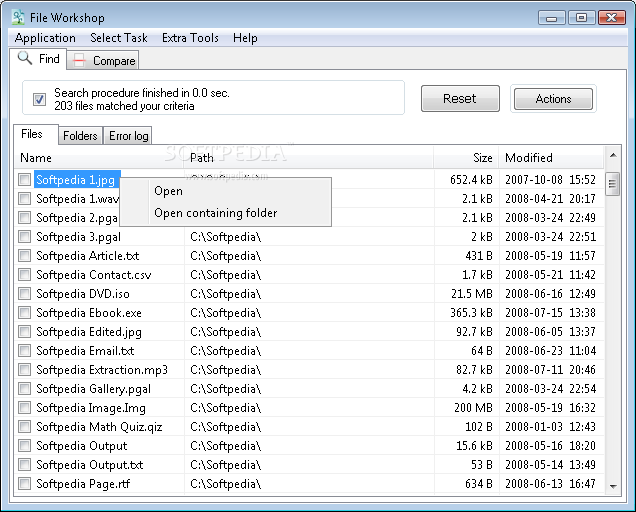
Task: Click the 21.5 MB size value
Action: (472, 294)
